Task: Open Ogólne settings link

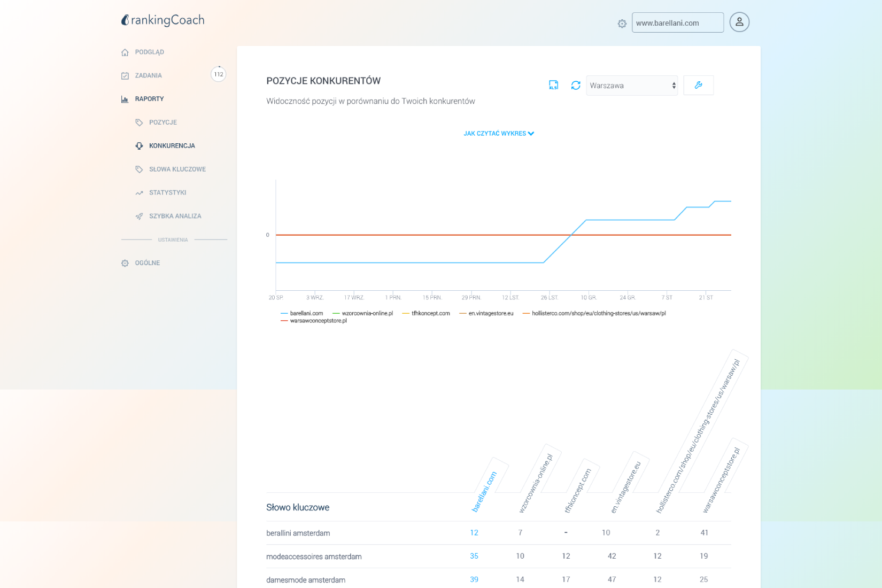Action: [x=147, y=263]
